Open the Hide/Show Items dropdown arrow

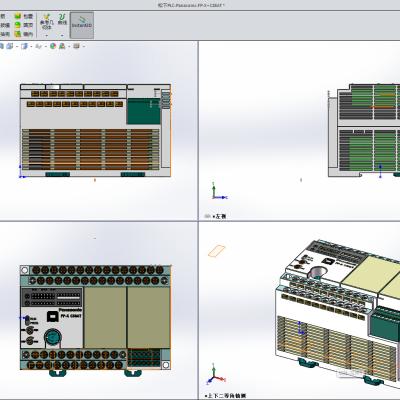[x=46, y=47]
